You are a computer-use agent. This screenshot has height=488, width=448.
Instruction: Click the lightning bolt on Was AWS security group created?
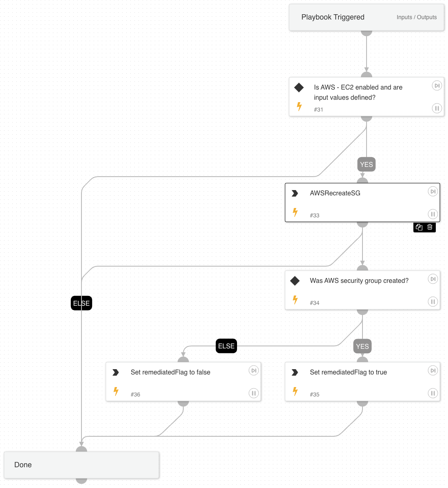[295, 300]
